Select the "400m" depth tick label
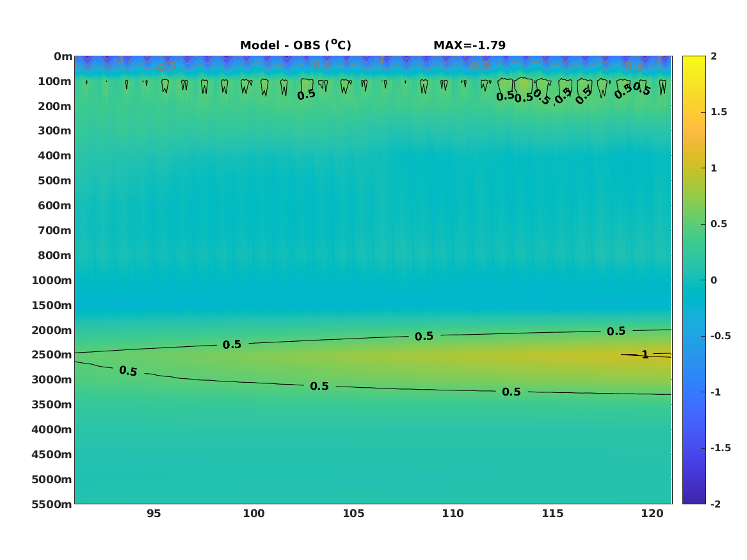Viewport: 747px width, 560px height. coord(55,156)
